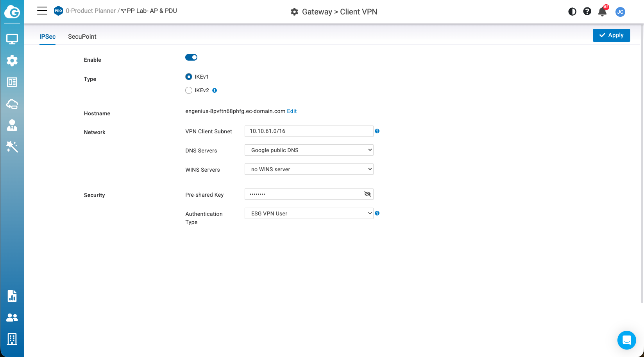Open the cloud sync icon in sidebar
Screen dimensions: 644x357
(12, 104)
